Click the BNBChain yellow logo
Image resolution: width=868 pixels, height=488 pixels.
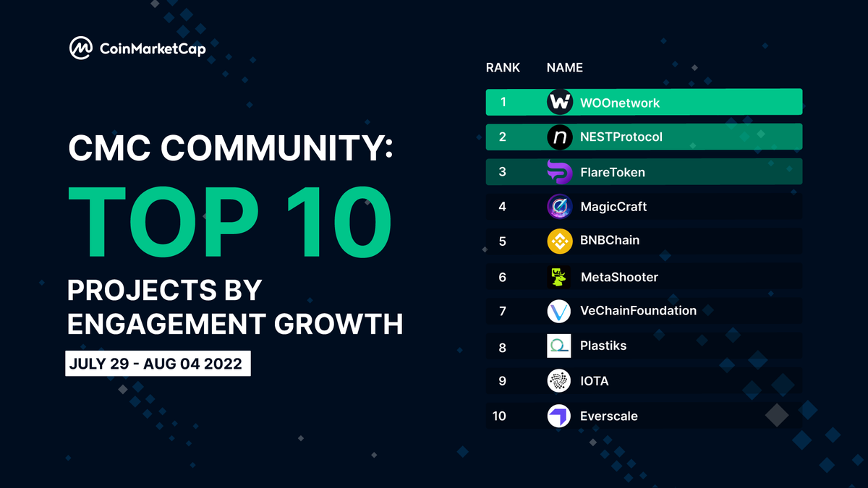(x=560, y=241)
